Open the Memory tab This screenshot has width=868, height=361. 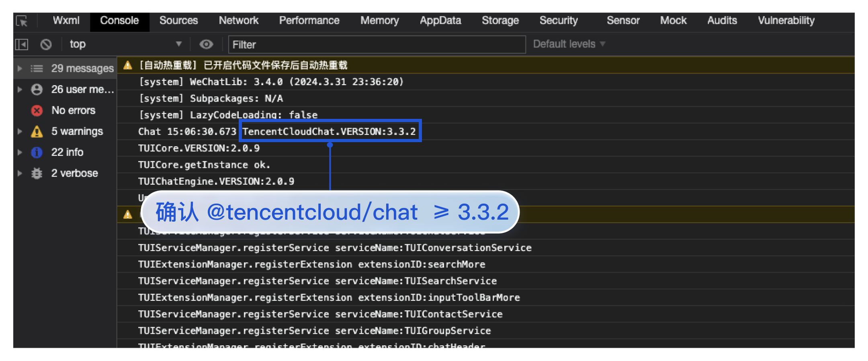coord(380,21)
